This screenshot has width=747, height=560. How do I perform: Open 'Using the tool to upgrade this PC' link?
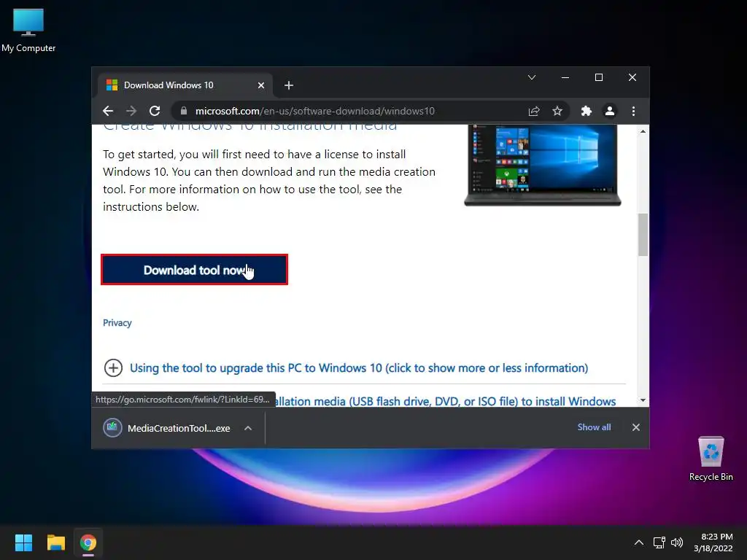[359, 368]
